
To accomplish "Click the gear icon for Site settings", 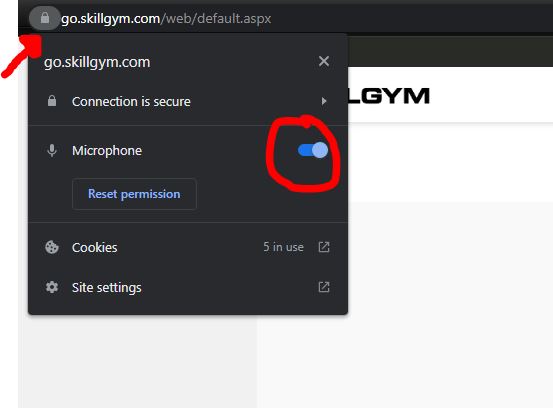I will click(52, 287).
